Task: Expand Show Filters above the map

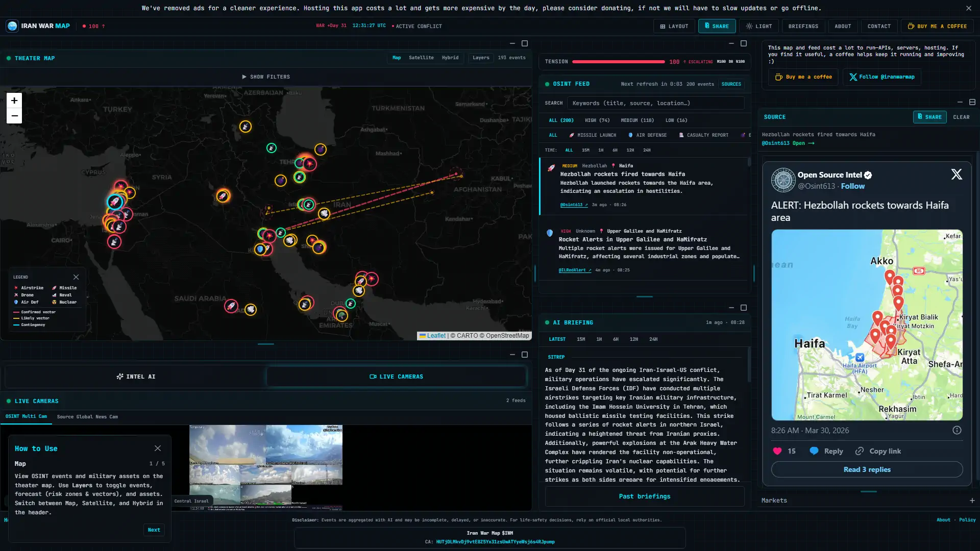Action: click(x=266, y=77)
